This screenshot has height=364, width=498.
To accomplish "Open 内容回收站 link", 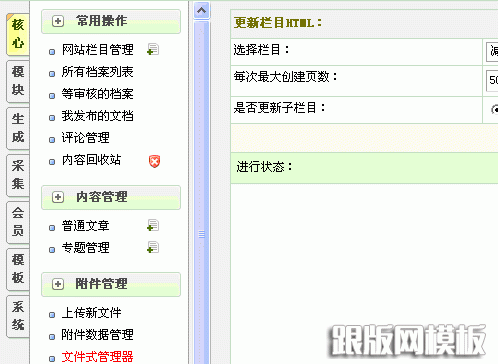I will click(x=92, y=160).
